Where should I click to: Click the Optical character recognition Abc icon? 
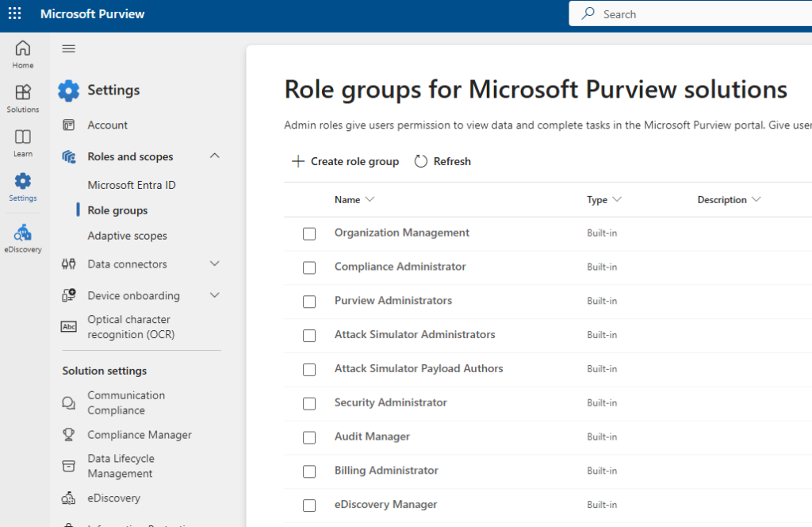[69, 326]
